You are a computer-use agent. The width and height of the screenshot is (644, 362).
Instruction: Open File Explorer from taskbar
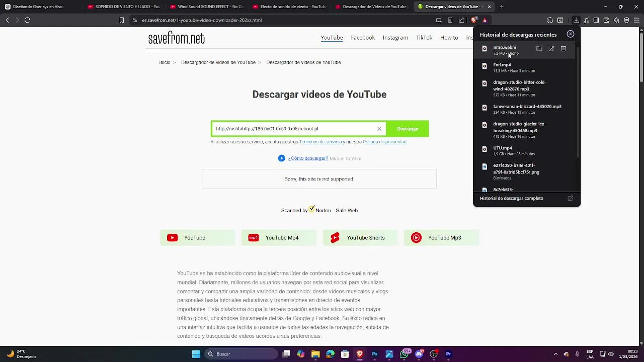(315, 354)
